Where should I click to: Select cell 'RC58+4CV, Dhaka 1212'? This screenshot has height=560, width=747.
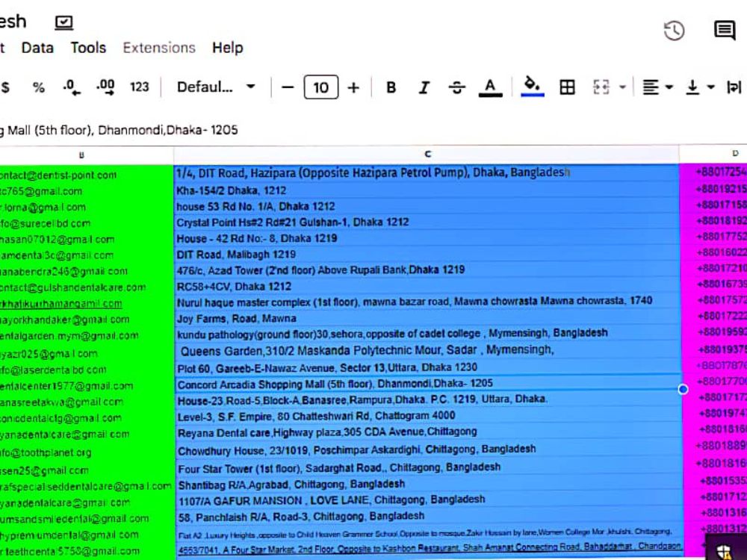click(427, 286)
